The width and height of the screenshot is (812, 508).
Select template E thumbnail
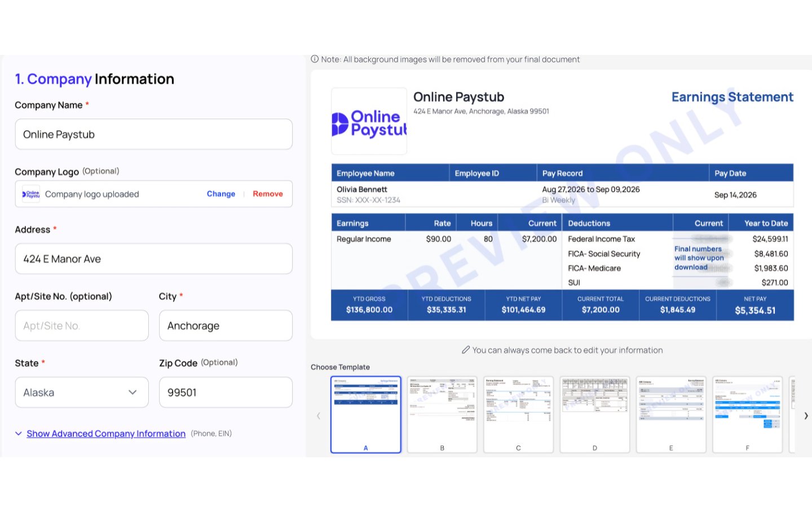(671, 414)
